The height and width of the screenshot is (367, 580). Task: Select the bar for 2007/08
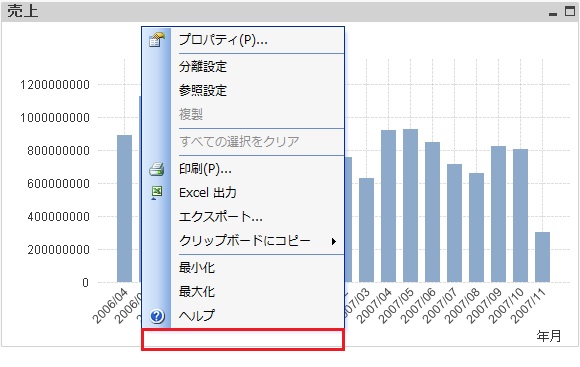[476, 228]
